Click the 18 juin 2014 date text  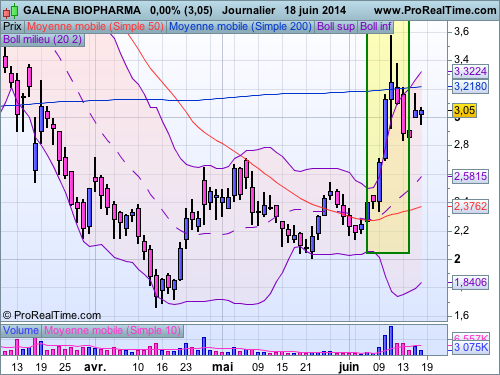click(315, 10)
